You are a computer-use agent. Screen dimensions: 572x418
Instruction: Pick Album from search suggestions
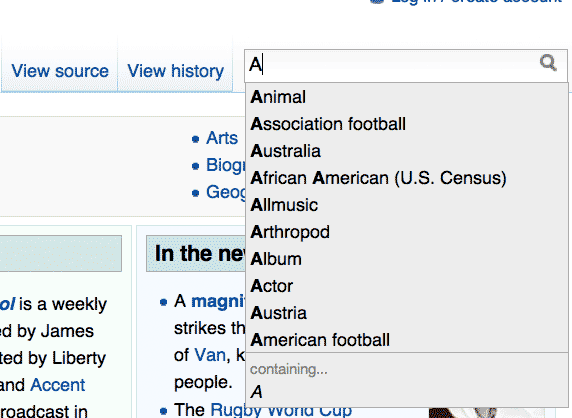click(407, 259)
